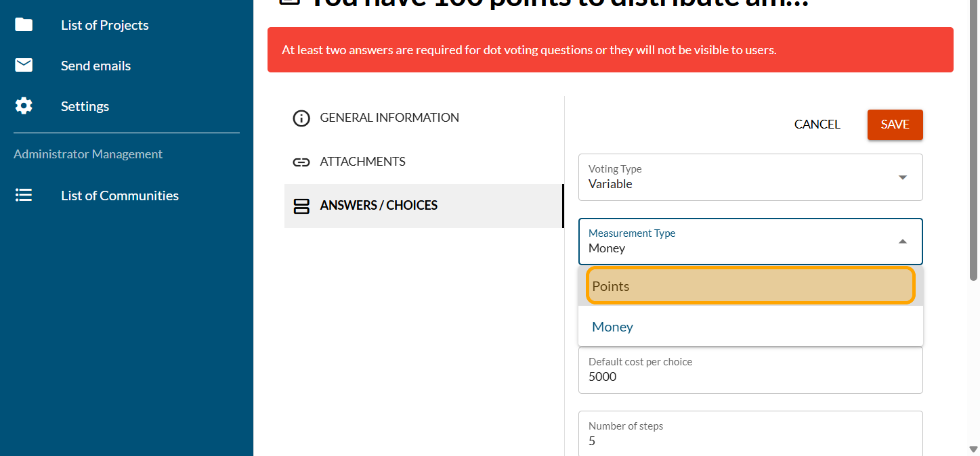Image resolution: width=980 pixels, height=456 pixels.
Task: Focus the Number of steps input
Action: point(750,440)
